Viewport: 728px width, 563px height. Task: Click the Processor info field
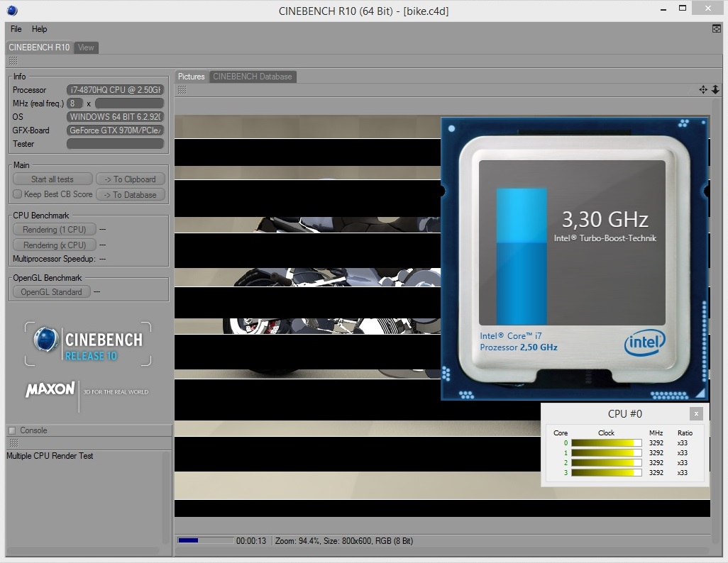coord(115,90)
